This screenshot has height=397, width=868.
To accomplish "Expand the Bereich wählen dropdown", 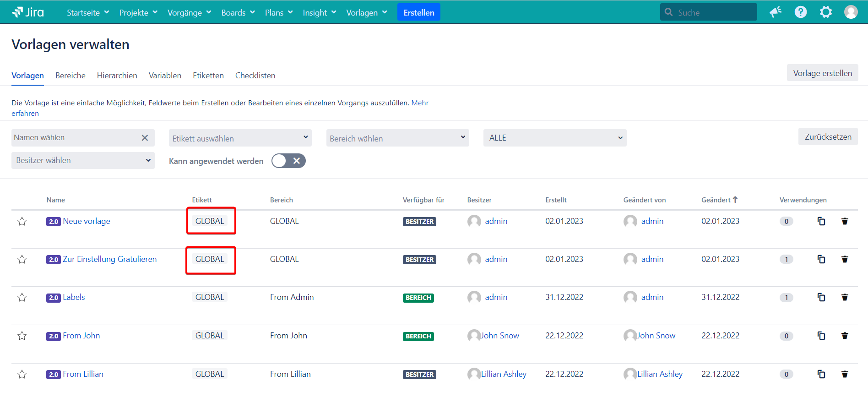I will click(397, 138).
